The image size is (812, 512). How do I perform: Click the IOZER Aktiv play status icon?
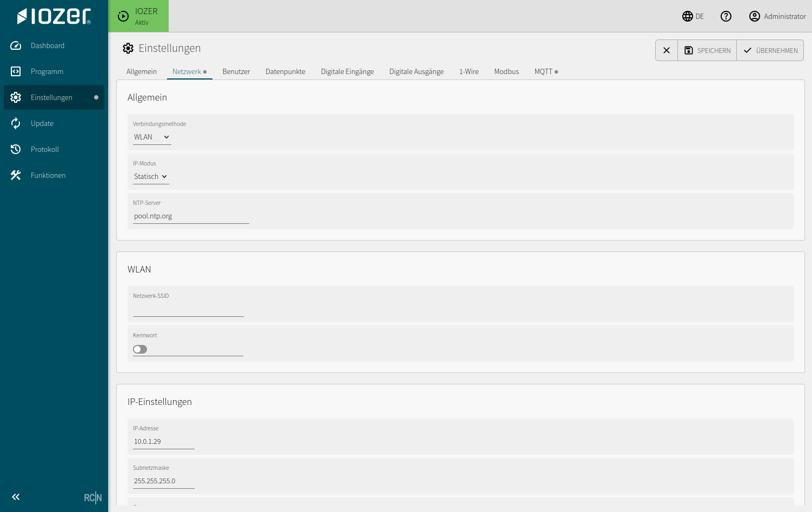pyautogui.click(x=123, y=16)
